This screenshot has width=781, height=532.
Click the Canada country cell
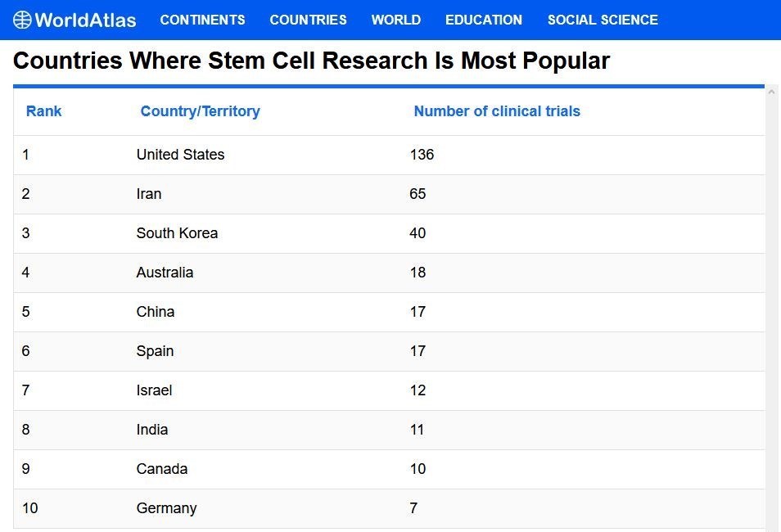161,469
